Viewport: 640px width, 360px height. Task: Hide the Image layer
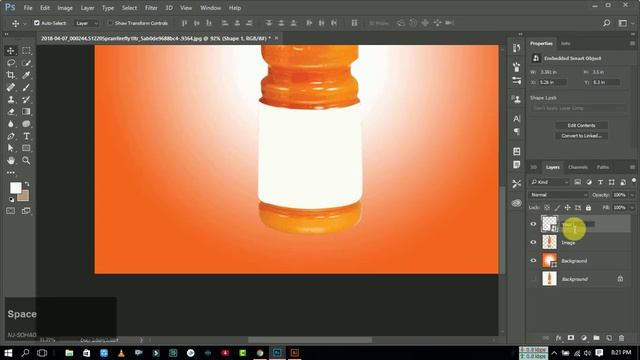[x=533, y=242]
